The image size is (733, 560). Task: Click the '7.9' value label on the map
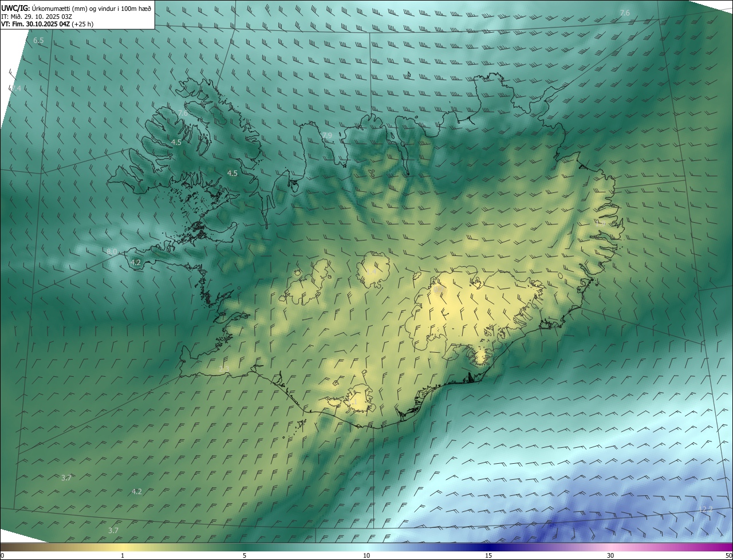pyautogui.click(x=327, y=136)
